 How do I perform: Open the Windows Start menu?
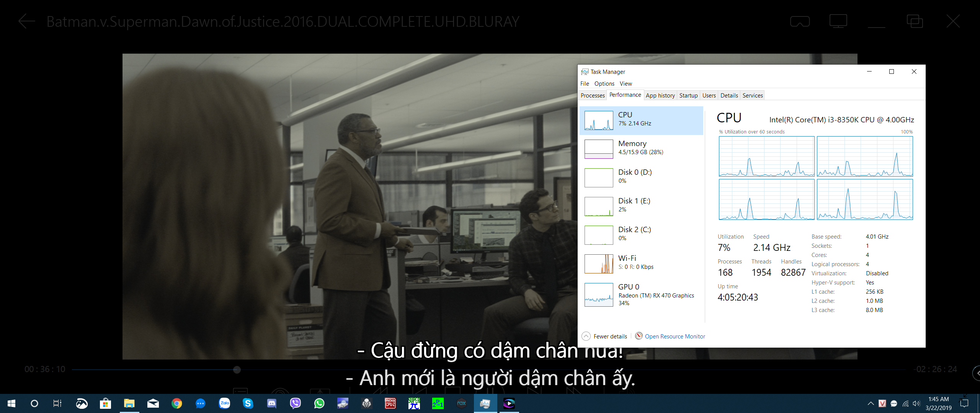click(x=11, y=403)
